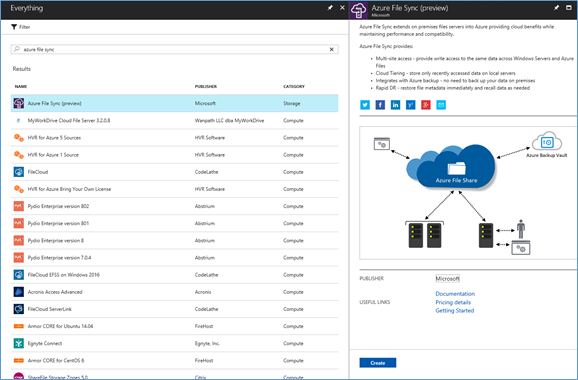The width and height of the screenshot is (578, 380).
Task: Click the Pydio Enterprise version 7.0.4 icon
Action: click(19, 258)
